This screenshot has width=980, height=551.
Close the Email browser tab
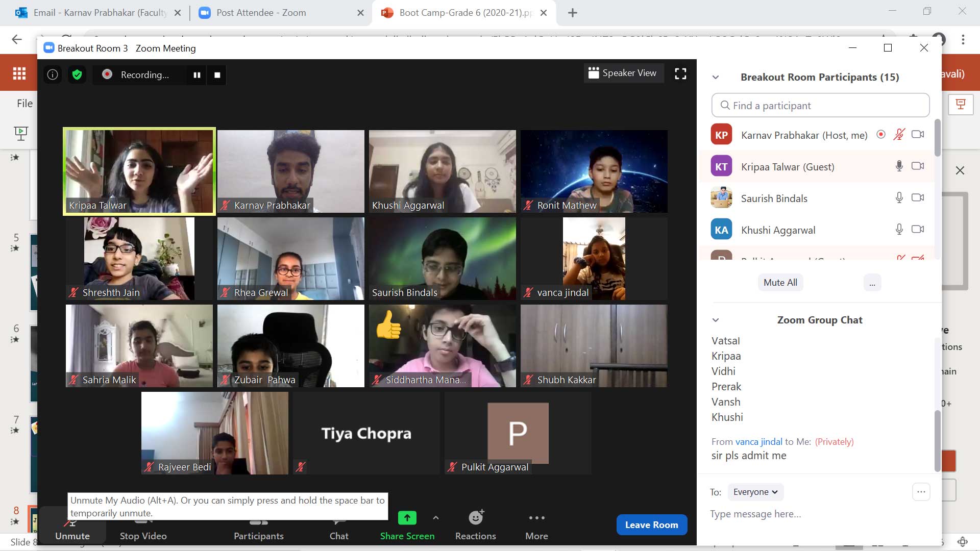(178, 13)
